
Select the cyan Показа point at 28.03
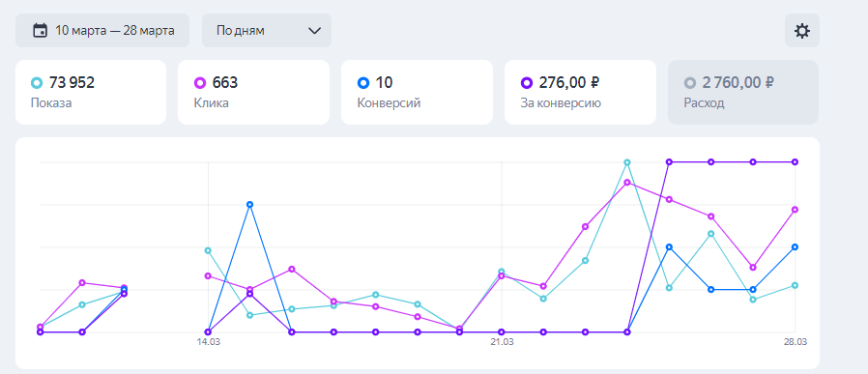click(x=795, y=285)
